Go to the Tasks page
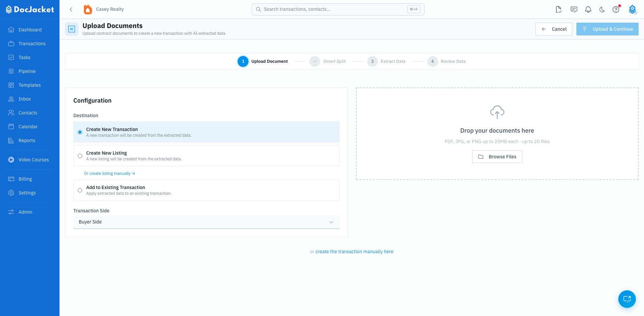 (x=30, y=57)
